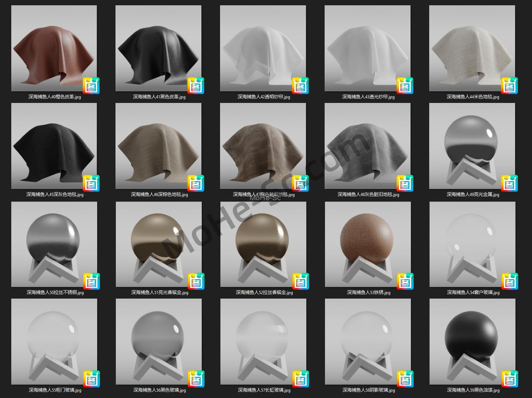Click the image badge icon on 46深棕色地毯

coord(196,183)
